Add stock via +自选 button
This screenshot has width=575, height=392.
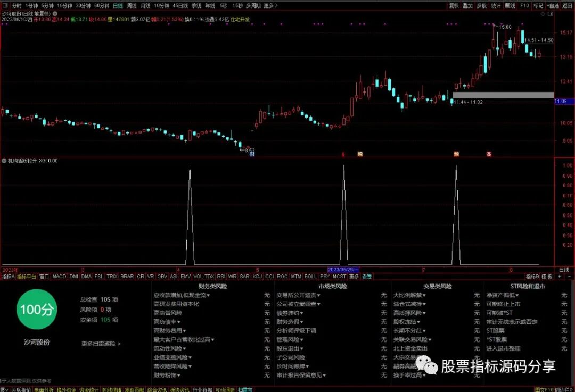coord(553,5)
